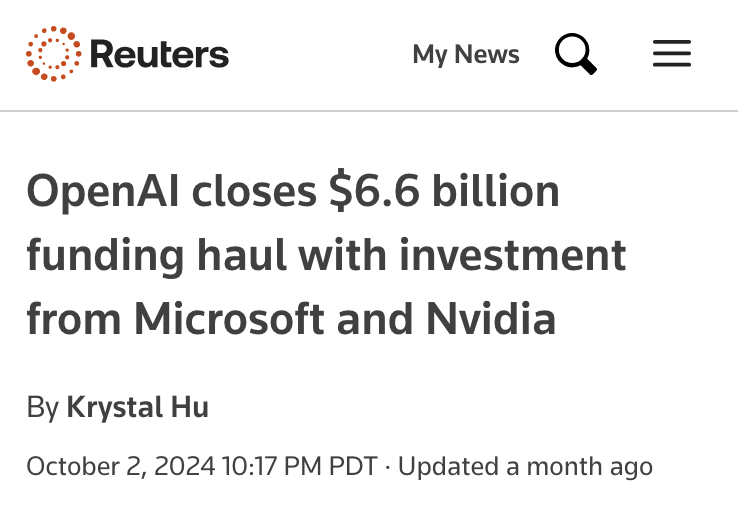This screenshot has height=506, width=738.
Task: Click 'OpenAI closes $6.6 billion' headline line
Action: click(293, 191)
